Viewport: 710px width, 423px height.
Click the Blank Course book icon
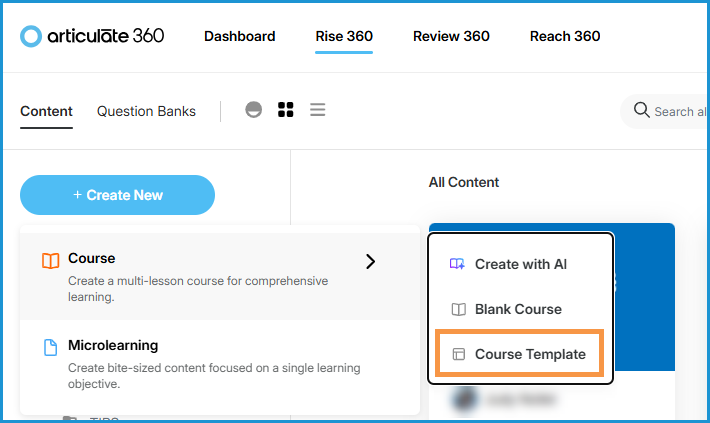tap(458, 309)
